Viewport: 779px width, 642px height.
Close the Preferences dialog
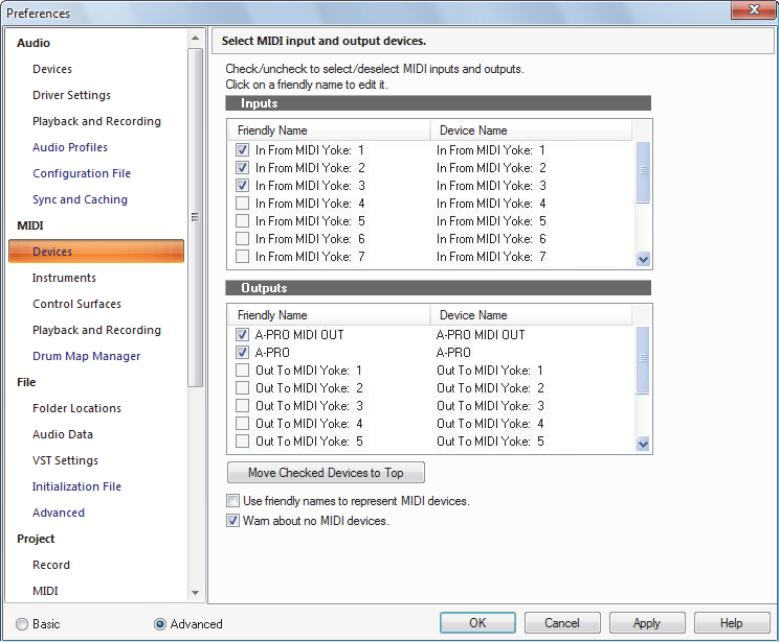tap(754, 9)
